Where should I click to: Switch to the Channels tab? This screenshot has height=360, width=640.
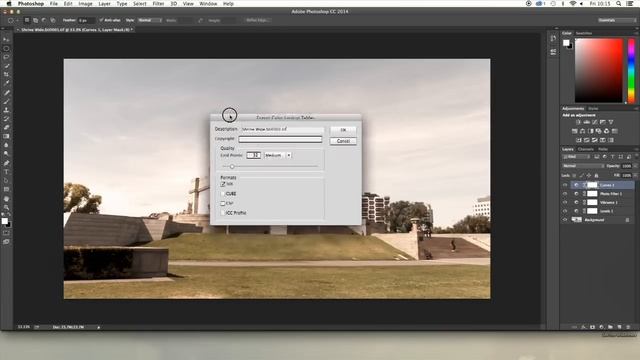586,149
